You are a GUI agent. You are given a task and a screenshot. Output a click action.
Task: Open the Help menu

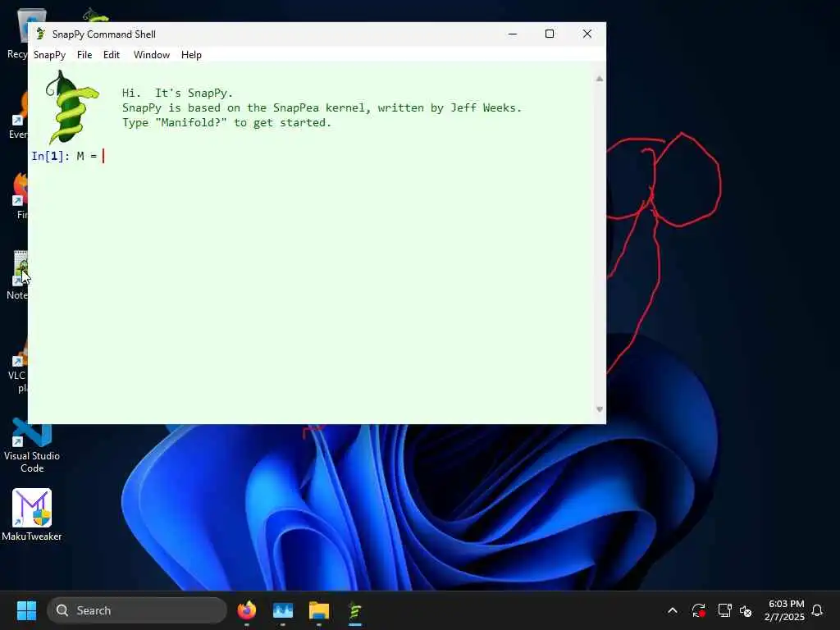point(191,55)
